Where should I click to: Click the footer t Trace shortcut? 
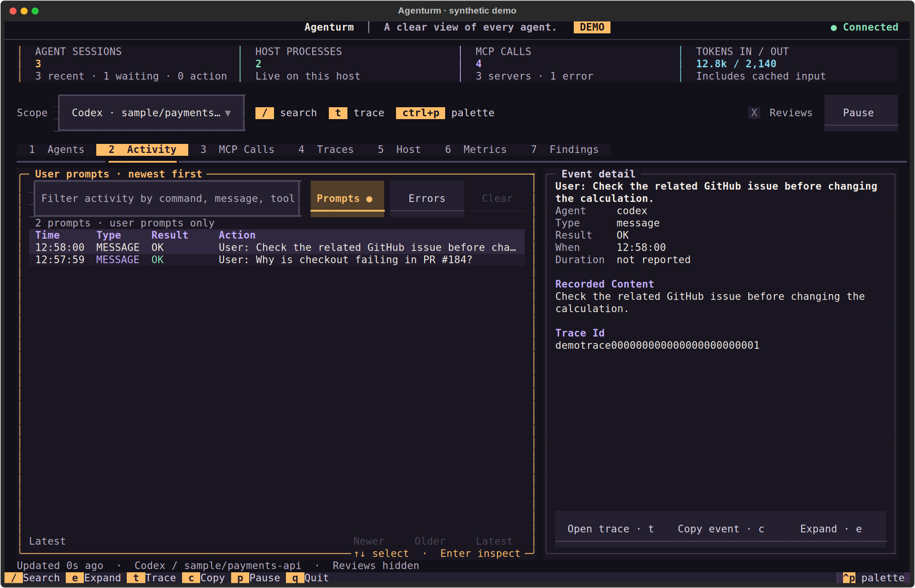pyautogui.click(x=152, y=578)
